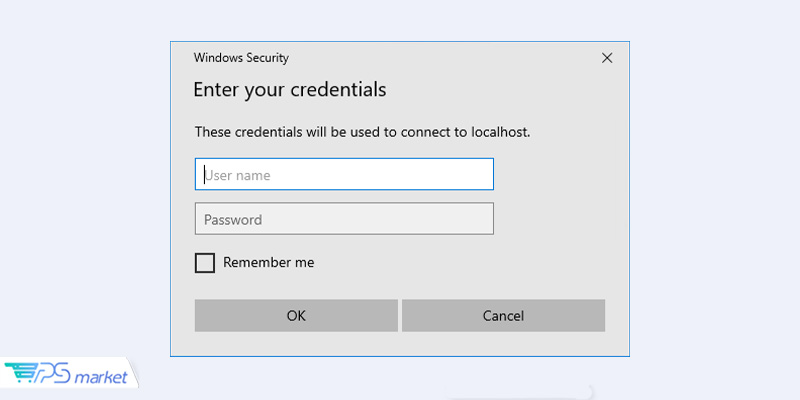Confirm credentials with the OK button
Image resolution: width=800 pixels, height=400 pixels.
coord(296,316)
